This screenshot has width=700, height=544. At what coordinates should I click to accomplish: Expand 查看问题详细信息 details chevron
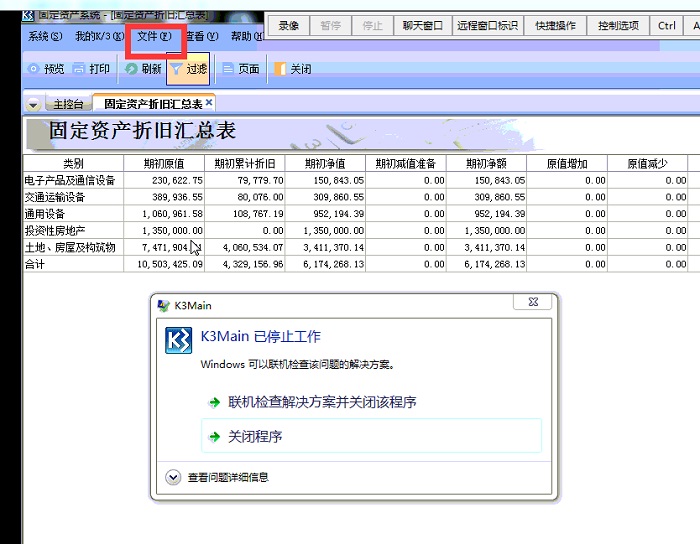(173, 478)
